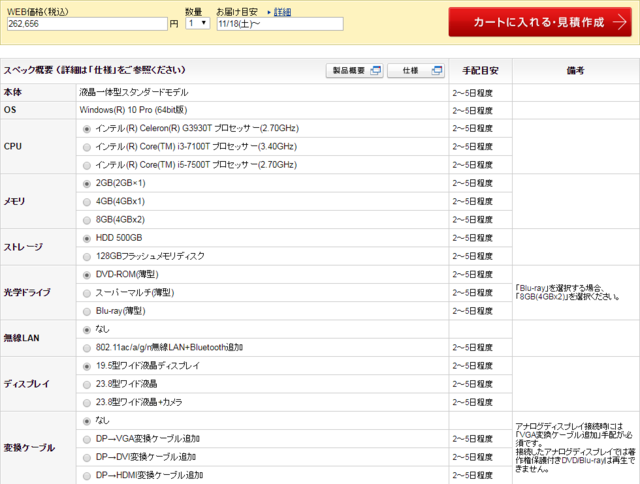The height and width of the screenshot is (484, 640).
Task: Select なし for 無線LAN
Action: coord(87,330)
